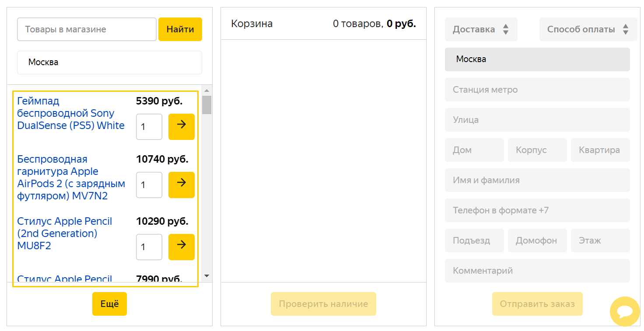
Task: Load more products with Ещё button
Action: (109, 304)
